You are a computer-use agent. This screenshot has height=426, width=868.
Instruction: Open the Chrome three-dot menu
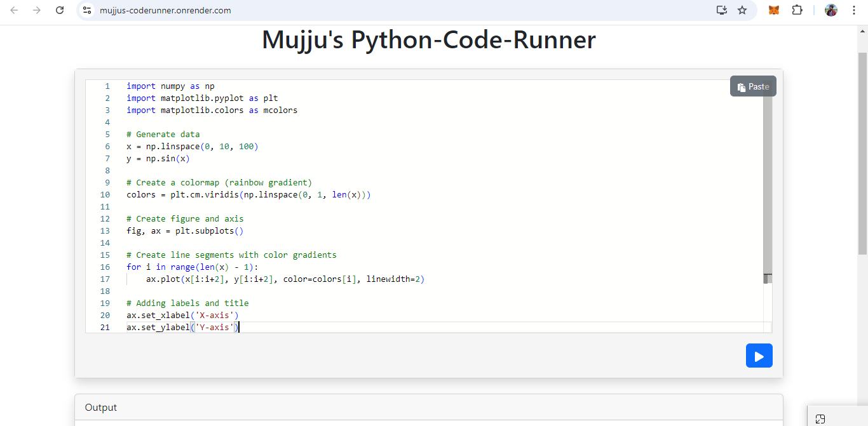tap(854, 10)
